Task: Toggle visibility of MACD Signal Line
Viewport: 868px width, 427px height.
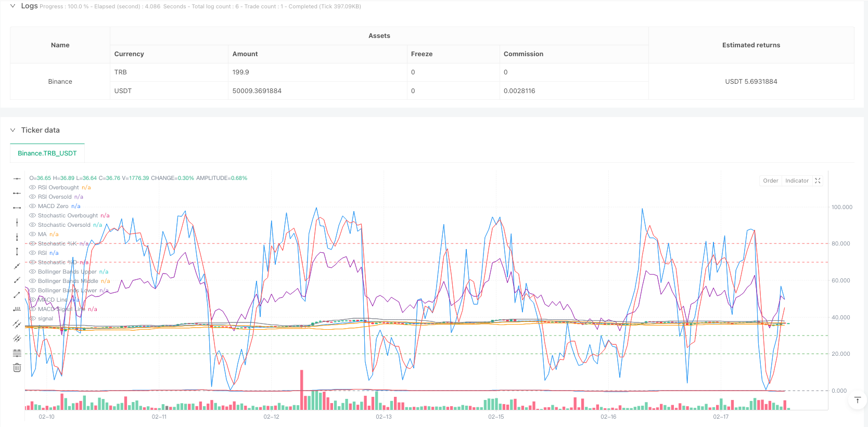Action: [32, 309]
